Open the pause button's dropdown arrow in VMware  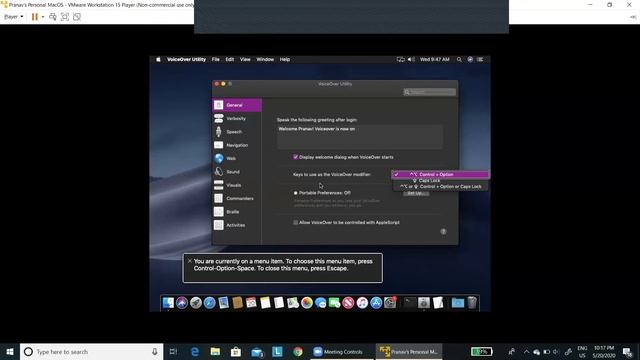[x=43, y=17]
